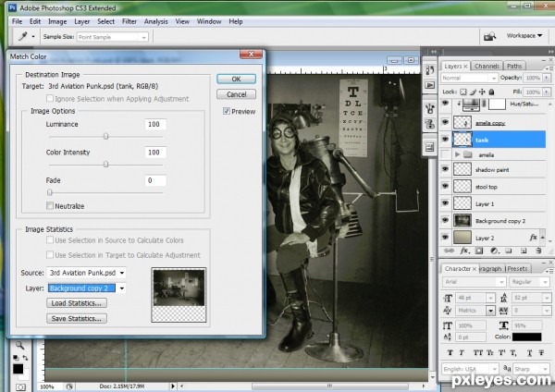Open the Arial font family dropdown

[x=501, y=282]
